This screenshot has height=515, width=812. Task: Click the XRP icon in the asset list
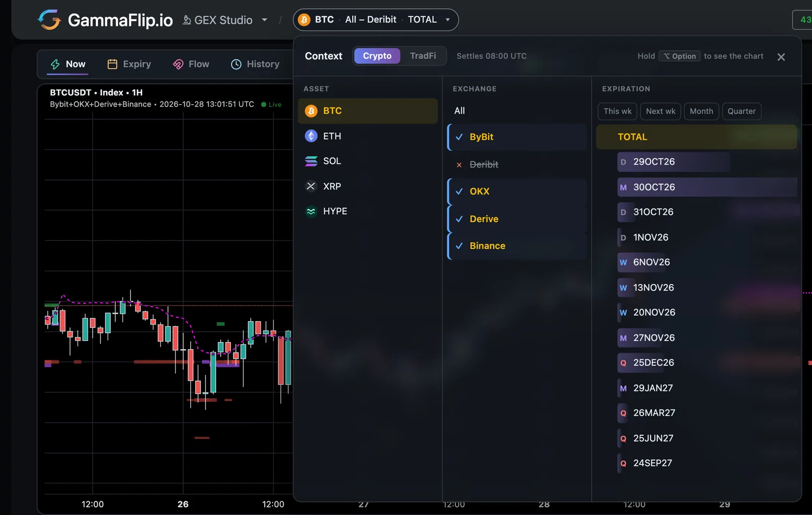click(311, 186)
